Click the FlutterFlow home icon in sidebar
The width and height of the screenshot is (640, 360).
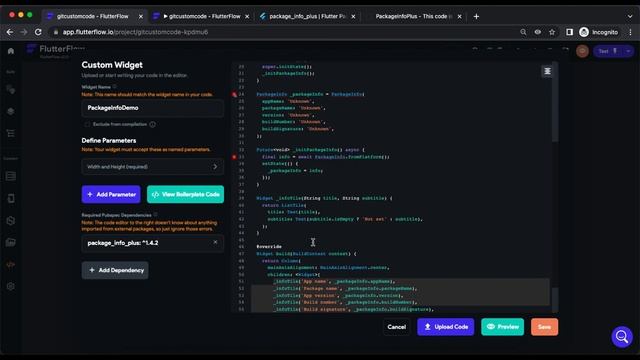[11, 51]
